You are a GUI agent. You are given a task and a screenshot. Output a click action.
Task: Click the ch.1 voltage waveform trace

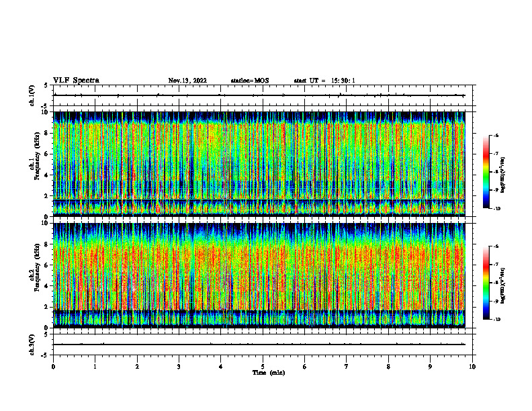coord(259,95)
